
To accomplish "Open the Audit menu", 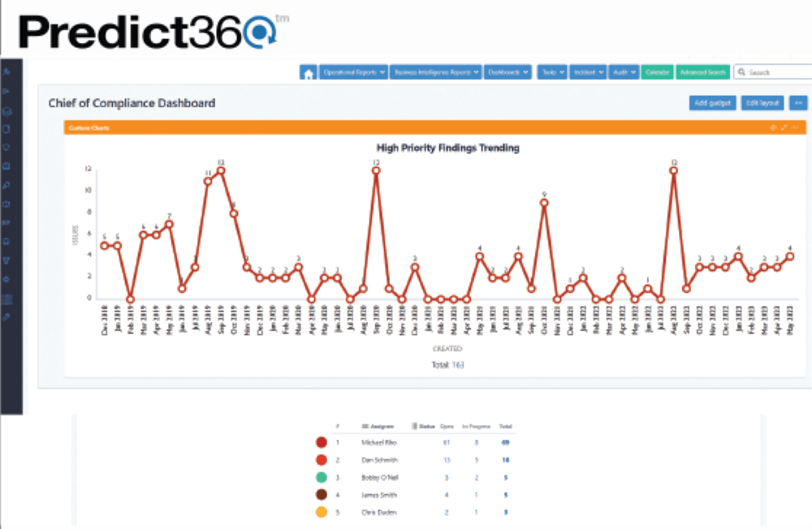I will point(624,72).
